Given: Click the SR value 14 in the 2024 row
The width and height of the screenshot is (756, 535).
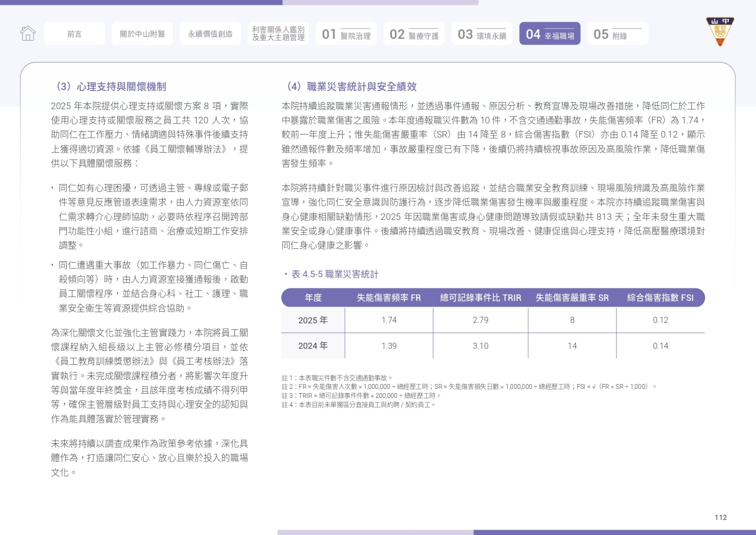Looking at the screenshot, I should [x=572, y=346].
